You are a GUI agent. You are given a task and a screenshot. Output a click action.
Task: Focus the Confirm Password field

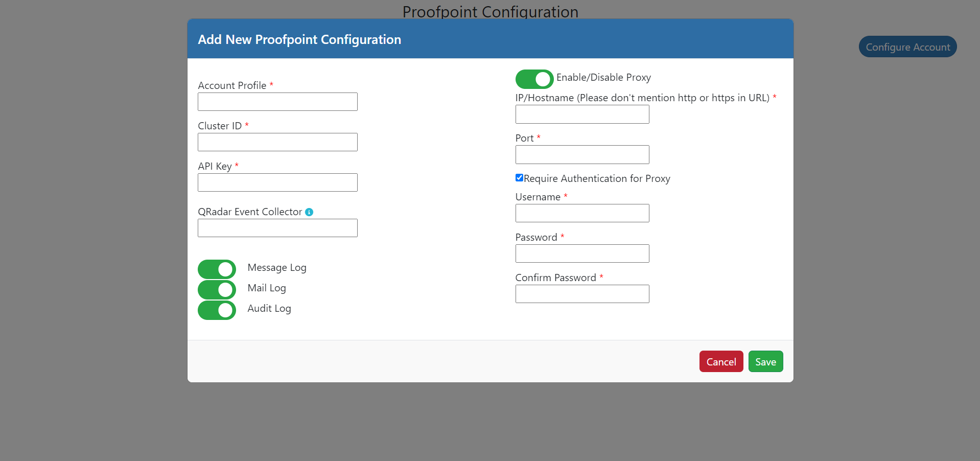point(582,294)
